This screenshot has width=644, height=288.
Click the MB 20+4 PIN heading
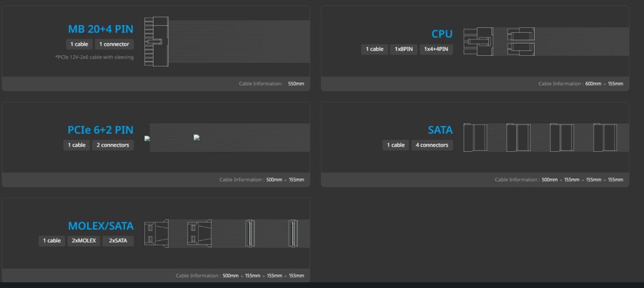pos(100,29)
